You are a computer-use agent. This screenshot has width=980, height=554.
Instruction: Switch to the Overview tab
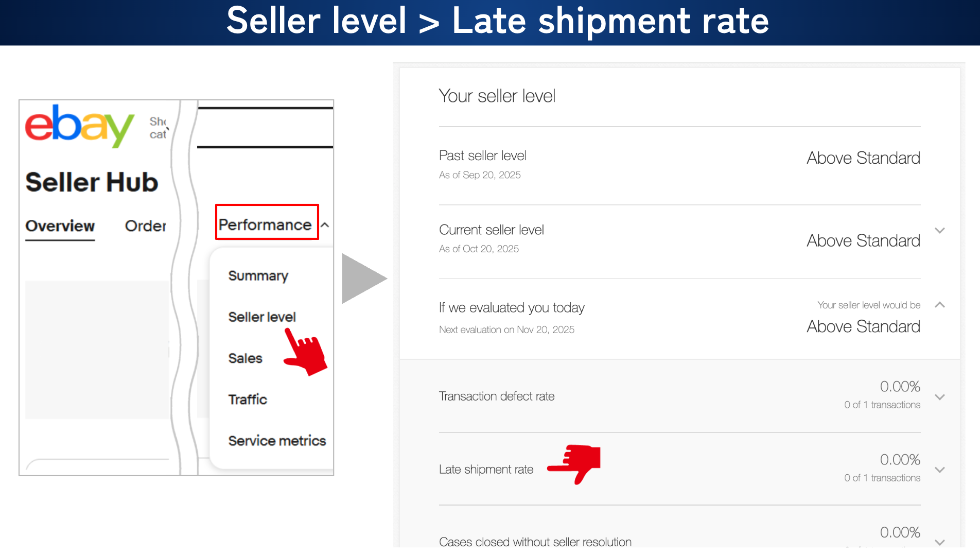point(60,226)
